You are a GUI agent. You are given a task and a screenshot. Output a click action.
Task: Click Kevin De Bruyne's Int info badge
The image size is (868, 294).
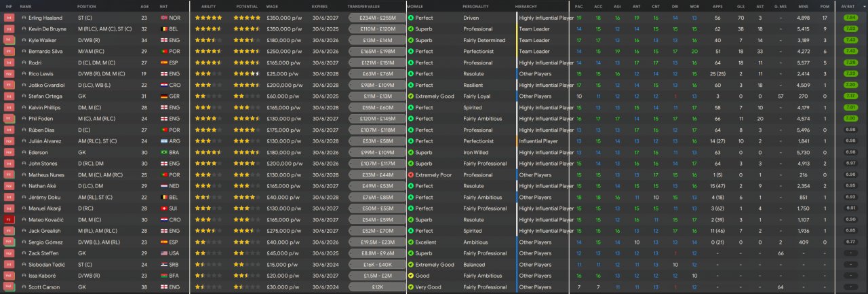pyautogui.click(x=9, y=29)
